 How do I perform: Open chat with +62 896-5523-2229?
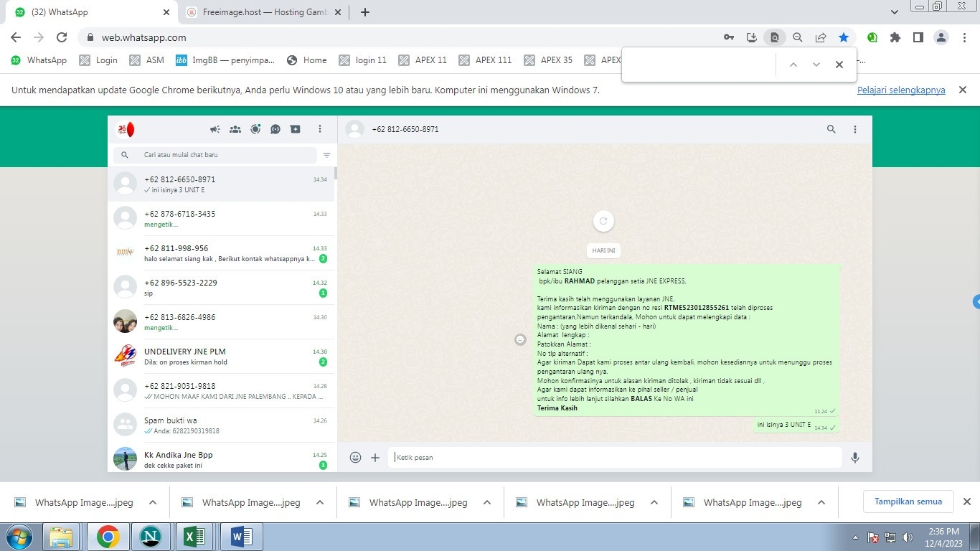[x=221, y=287]
